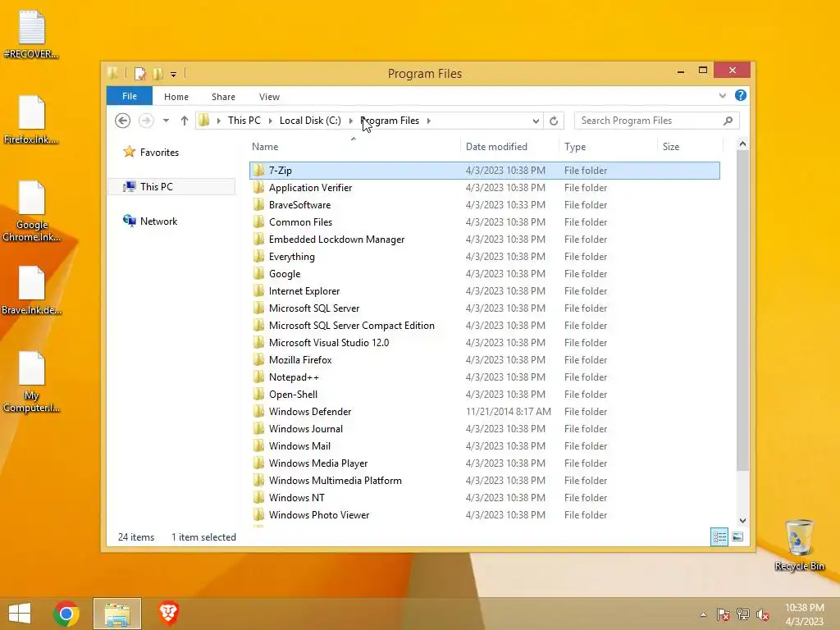Select Network in the navigation pane

coord(158,221)
